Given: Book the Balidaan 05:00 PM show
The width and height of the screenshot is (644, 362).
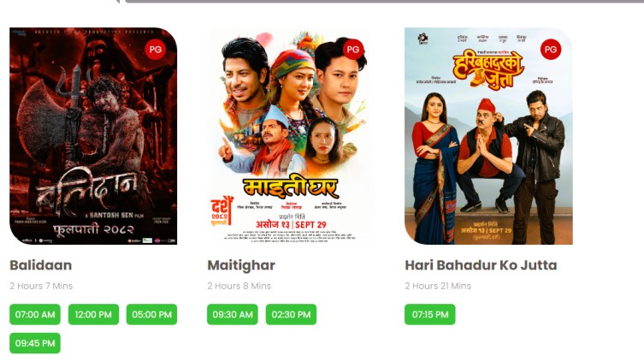Looking at the screenshot, I should pos(151,314).
